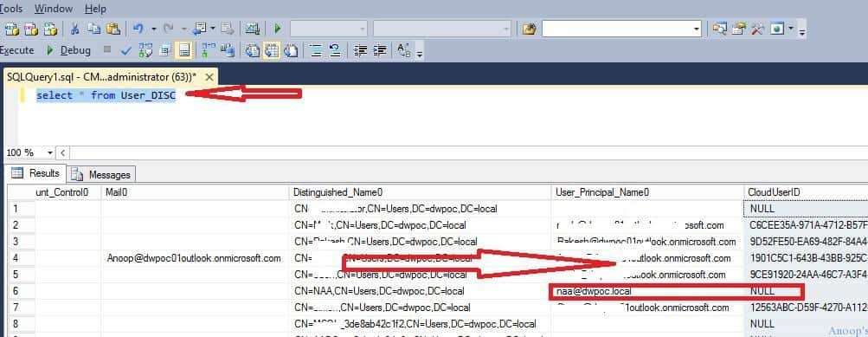Click the Undo arrow icon

138,29
